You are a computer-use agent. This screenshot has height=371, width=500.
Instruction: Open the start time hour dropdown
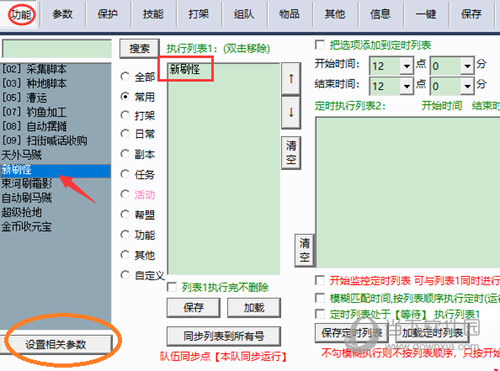(x=407, y=66)
